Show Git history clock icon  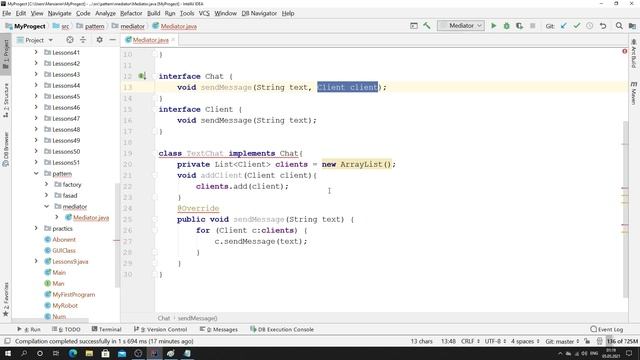590,26
